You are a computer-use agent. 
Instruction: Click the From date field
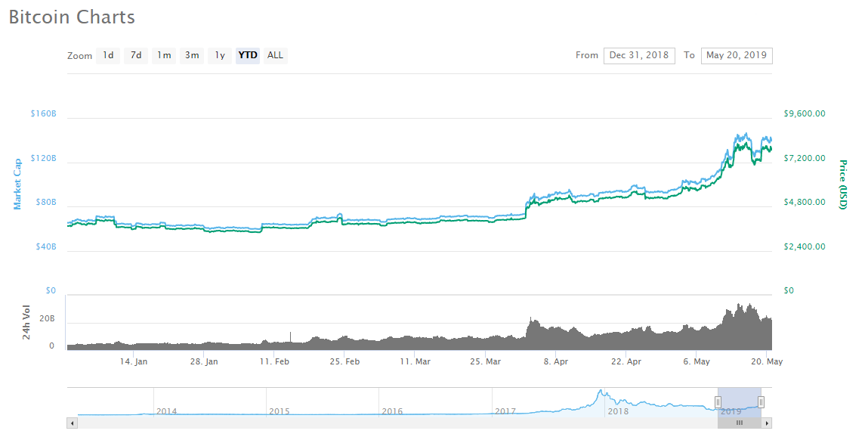[x=639, y=55]
